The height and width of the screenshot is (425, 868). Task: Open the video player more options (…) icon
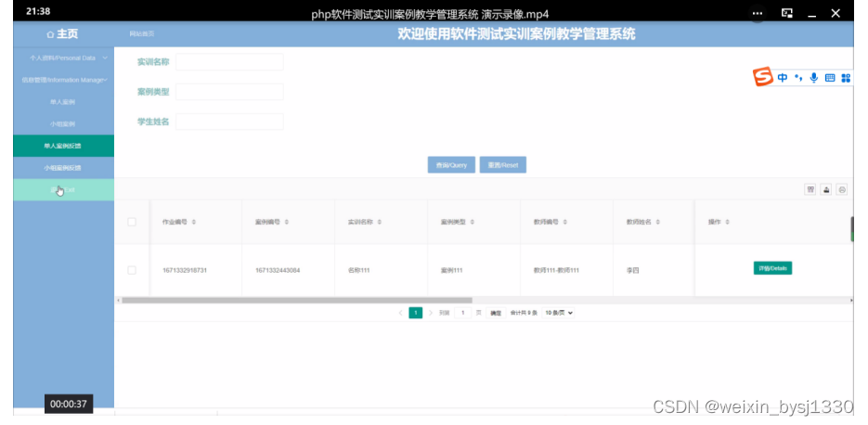coord(758,13)
